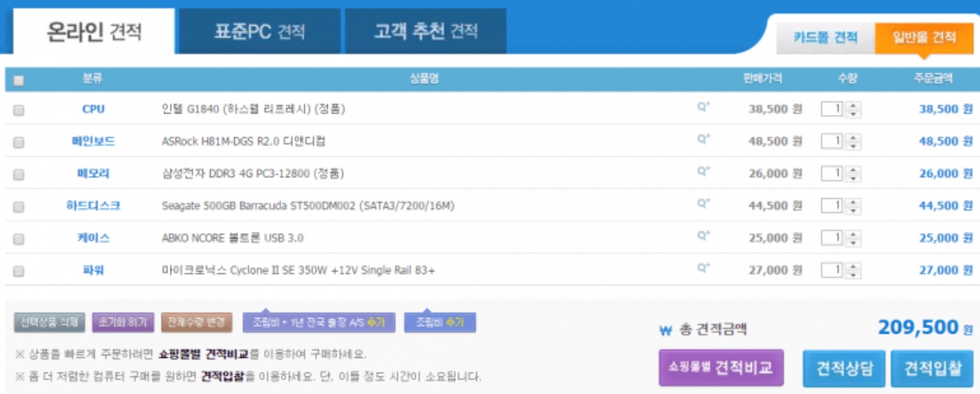The image size is (980, 394).
Task: Click product name ASRock H81M-DGS R2.0 디앤디컴
Action: [x=243, y=141]
